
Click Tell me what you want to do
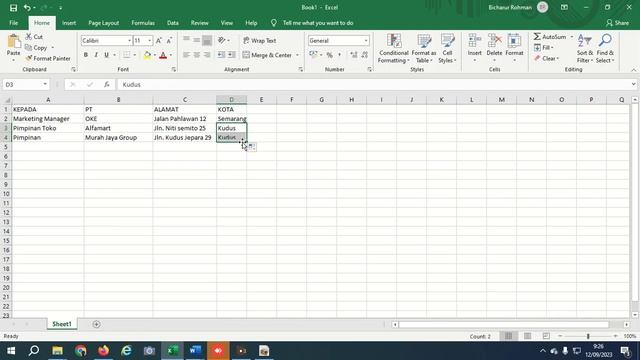[318, 23]
